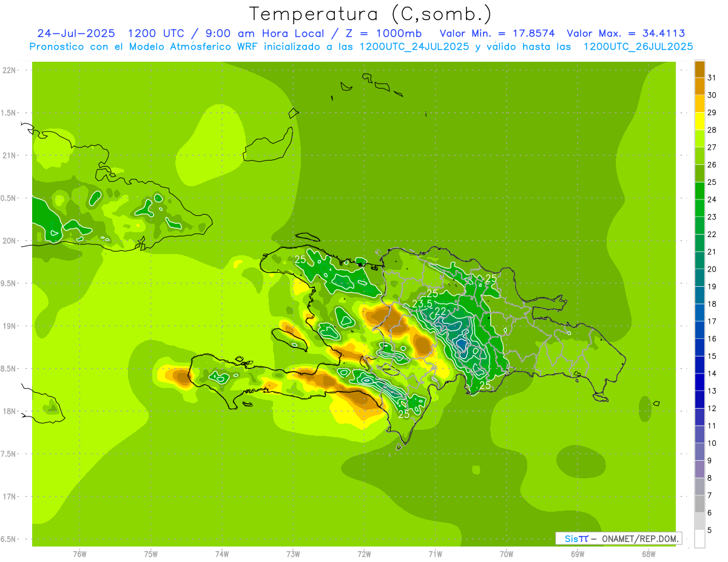Image resolution: width=728 pixels, height=562 pixels.
Task: Click the colorbar value label "12"
Action: 712,409
